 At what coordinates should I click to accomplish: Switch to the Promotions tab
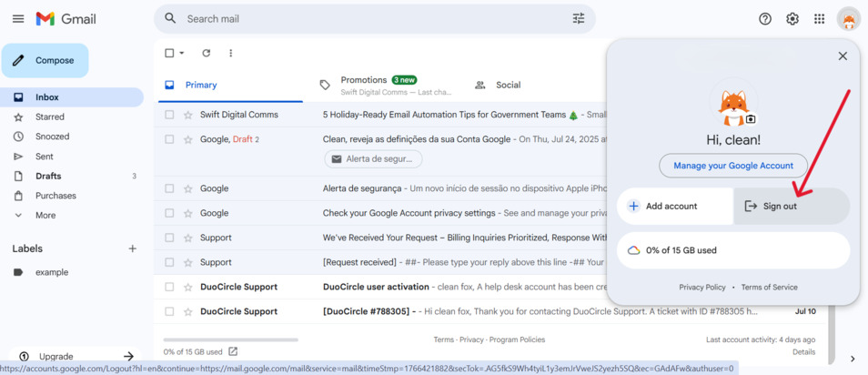[387, 86]
